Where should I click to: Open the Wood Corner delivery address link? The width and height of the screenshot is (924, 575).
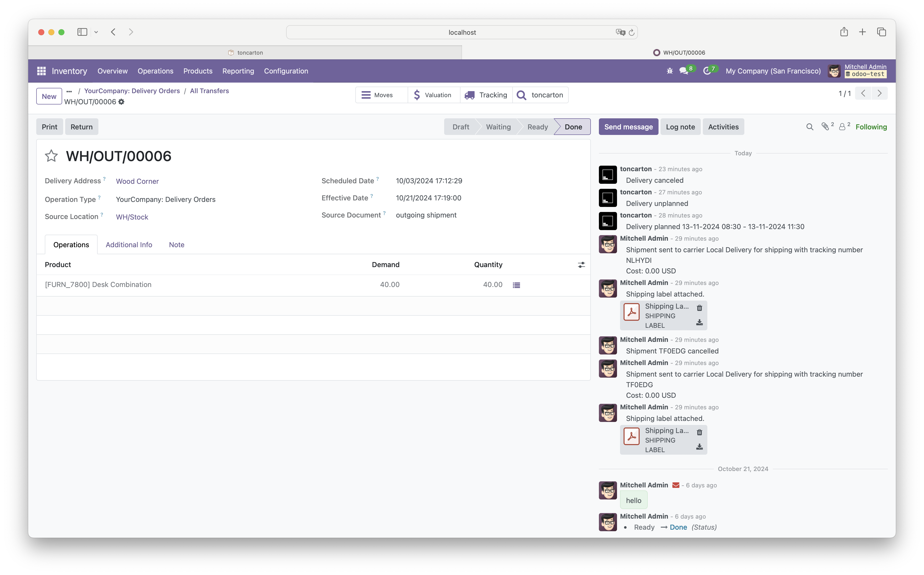(x=137, y=182)
